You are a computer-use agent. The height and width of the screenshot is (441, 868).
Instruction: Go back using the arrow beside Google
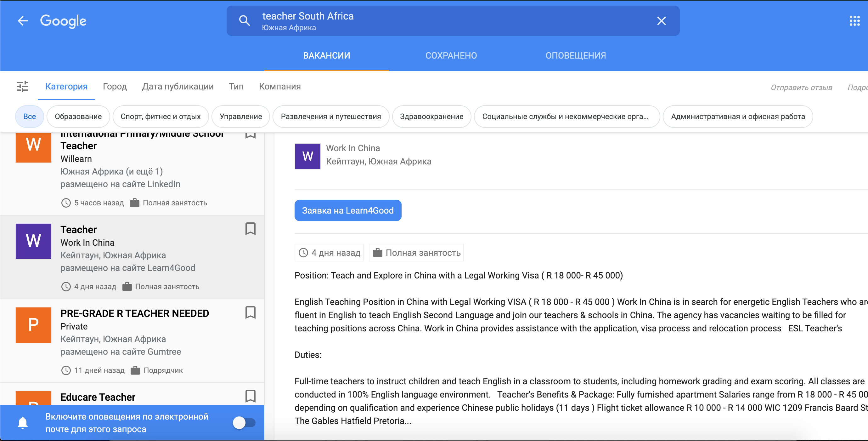23,21
